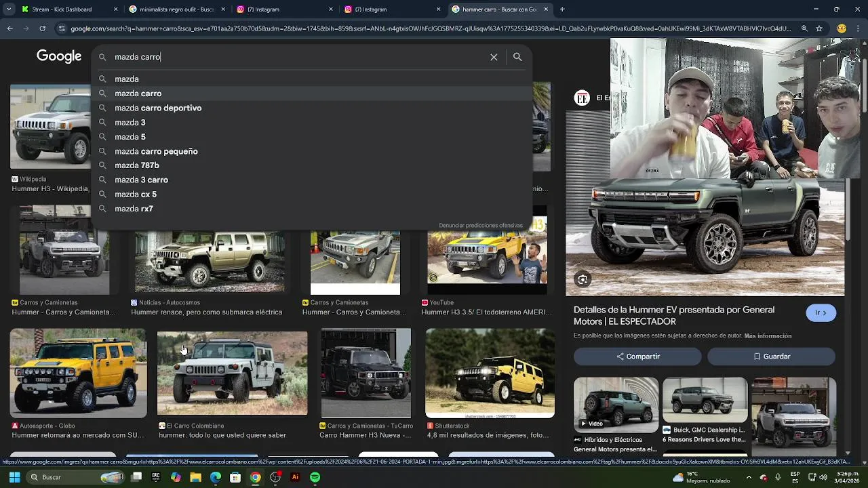Open a new tab with plus button

click(x=562, y=9)
